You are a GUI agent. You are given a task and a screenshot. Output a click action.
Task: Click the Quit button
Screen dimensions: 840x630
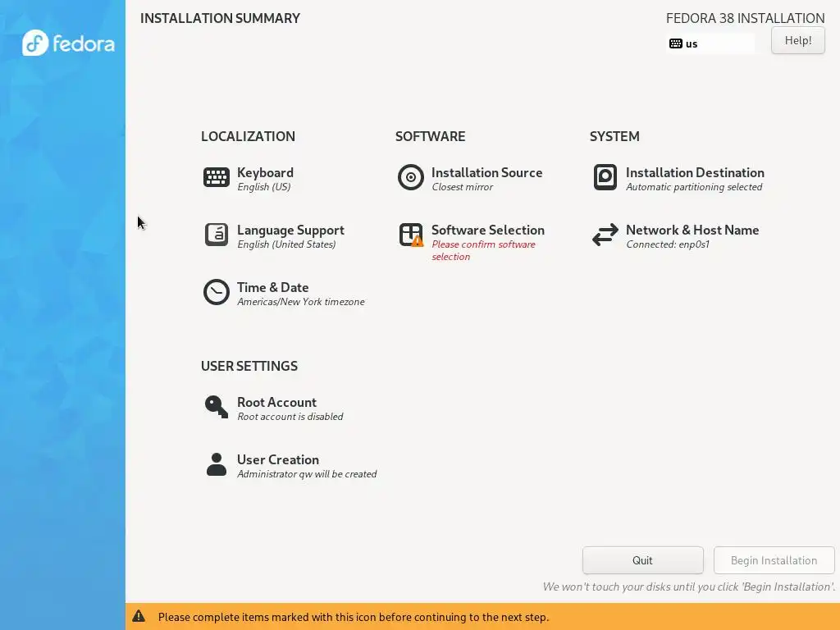click(x=643, y=560)
